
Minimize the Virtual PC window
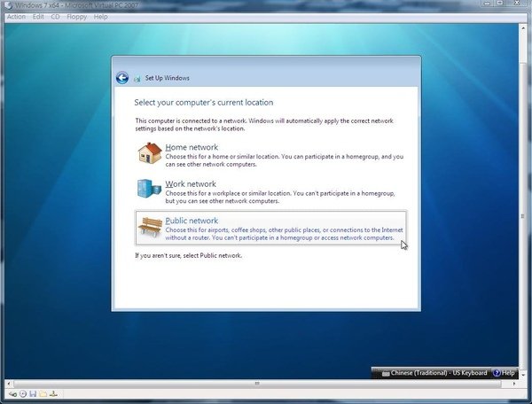tap(488, 3)
